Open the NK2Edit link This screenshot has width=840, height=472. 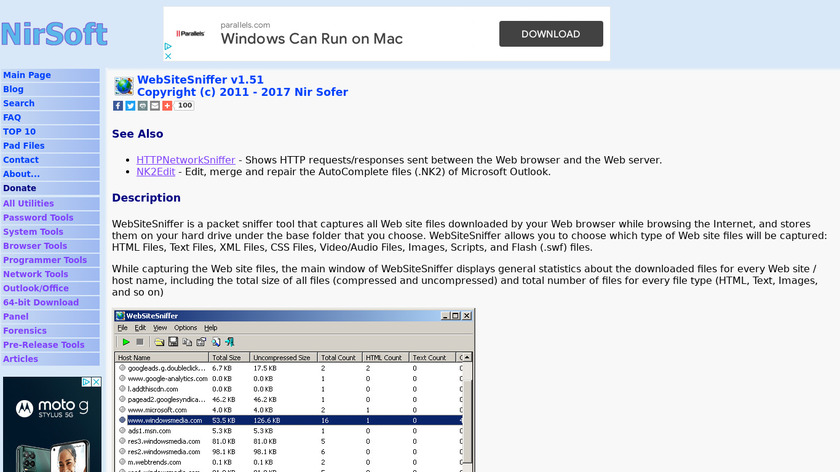[156, 172]
